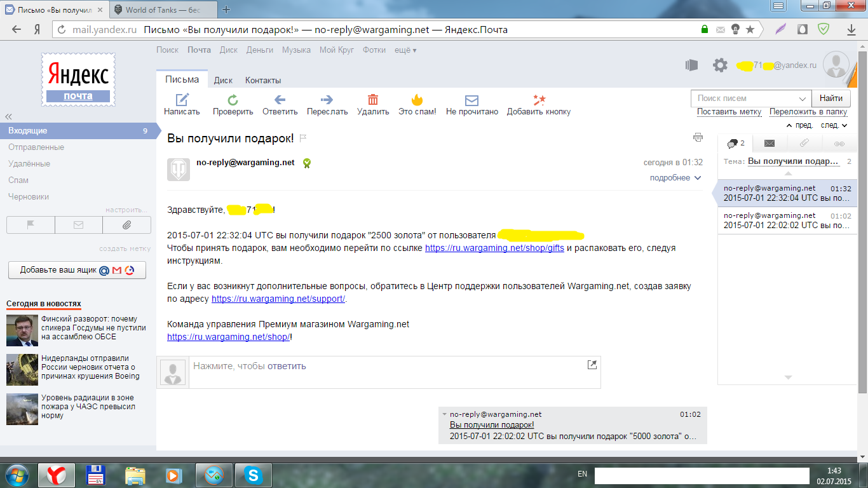Open the reply form in a new window icon
The image size is (868, 488).
tap(592, 365)
